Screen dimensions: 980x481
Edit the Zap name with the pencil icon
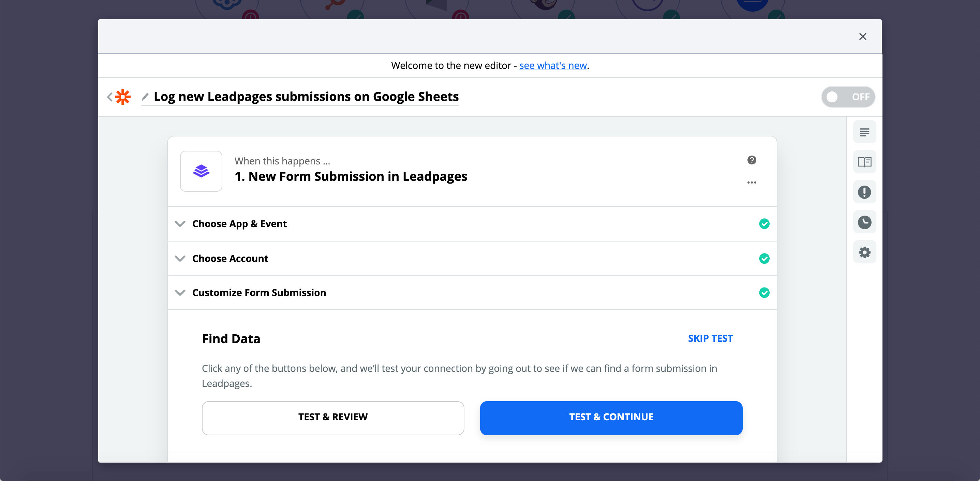145,97
